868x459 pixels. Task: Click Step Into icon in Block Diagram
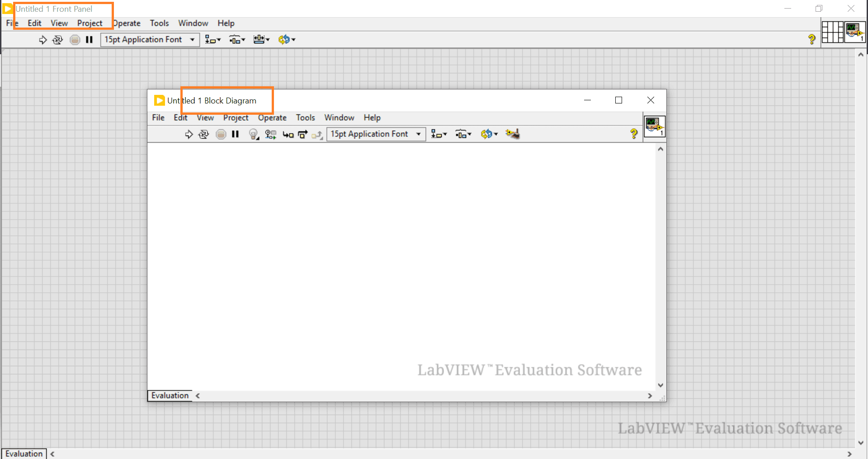pyautogui.click(x=288, y=134)
